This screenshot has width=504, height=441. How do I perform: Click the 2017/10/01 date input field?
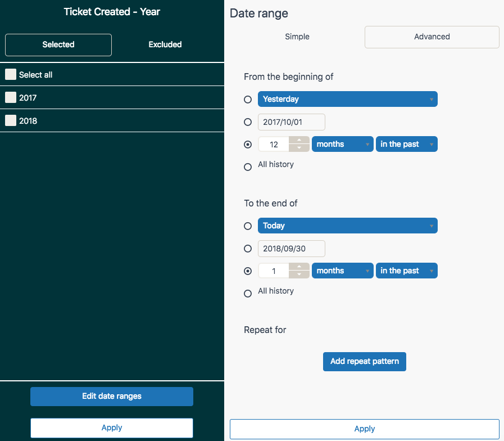(x=291, y=121)
